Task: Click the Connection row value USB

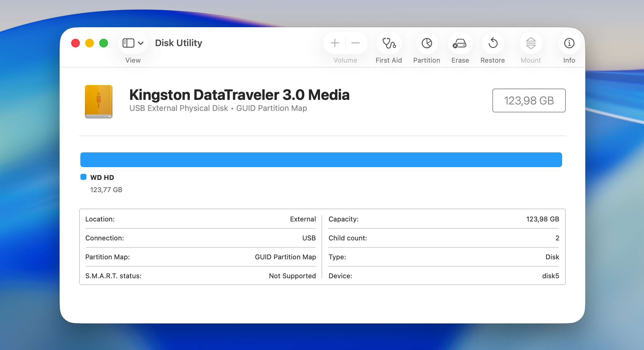Action: point(309,238)
